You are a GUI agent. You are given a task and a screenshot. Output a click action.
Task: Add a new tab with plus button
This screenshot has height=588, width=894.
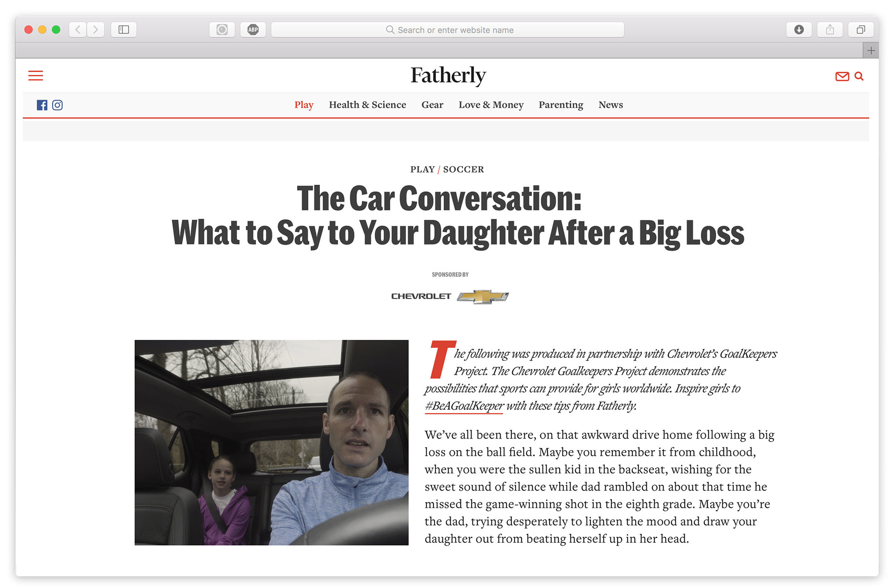coord(871,50)
